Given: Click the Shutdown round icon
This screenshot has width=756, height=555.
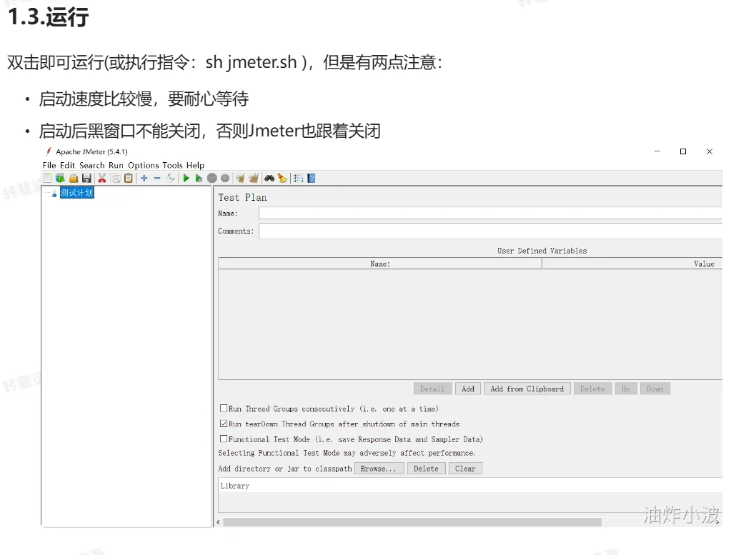Looking at the screenshot, I should pyautogui.click(x=224, y=179).
